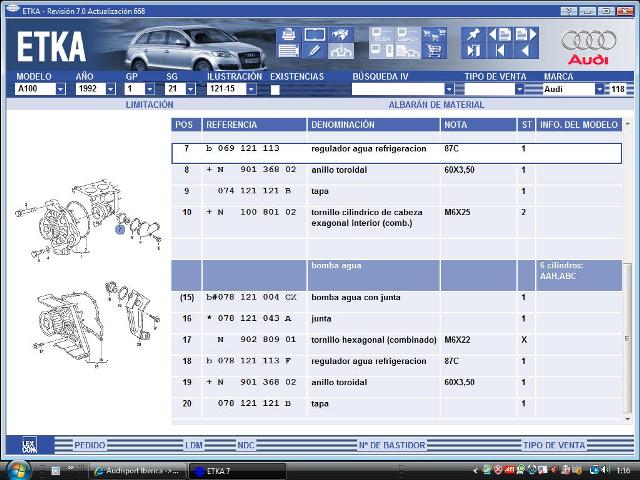Viewport: 640px width, 480px height.
Task: Select row 7 regulador agua refrigeracion
Action: point(396,153)
